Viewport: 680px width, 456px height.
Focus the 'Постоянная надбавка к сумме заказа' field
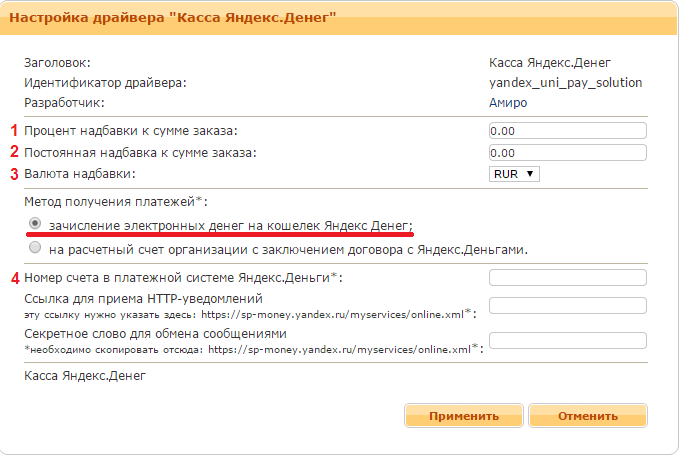pos(567,152)
